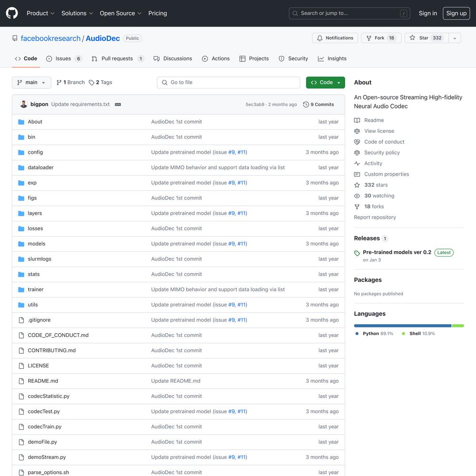This screenshot has width=476, height=476.
Task: Expand the Open Source menu
Action: click(x=120, y=13)
